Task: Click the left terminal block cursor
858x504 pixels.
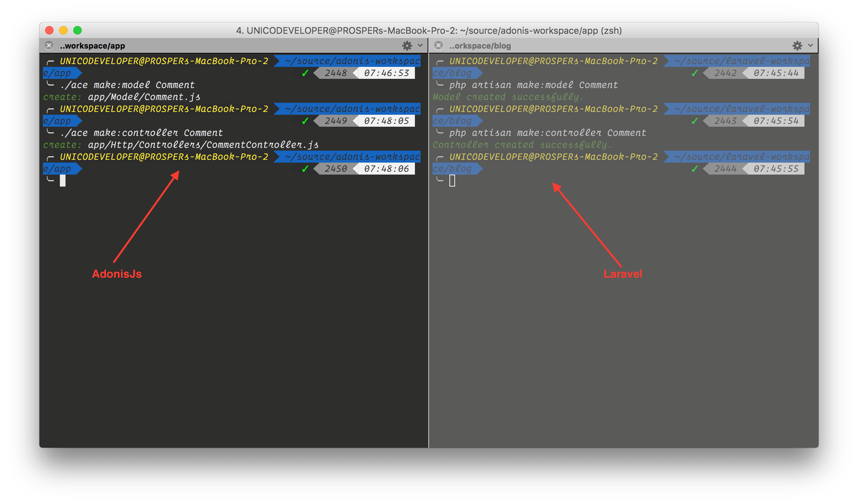Action: [63, 181]
